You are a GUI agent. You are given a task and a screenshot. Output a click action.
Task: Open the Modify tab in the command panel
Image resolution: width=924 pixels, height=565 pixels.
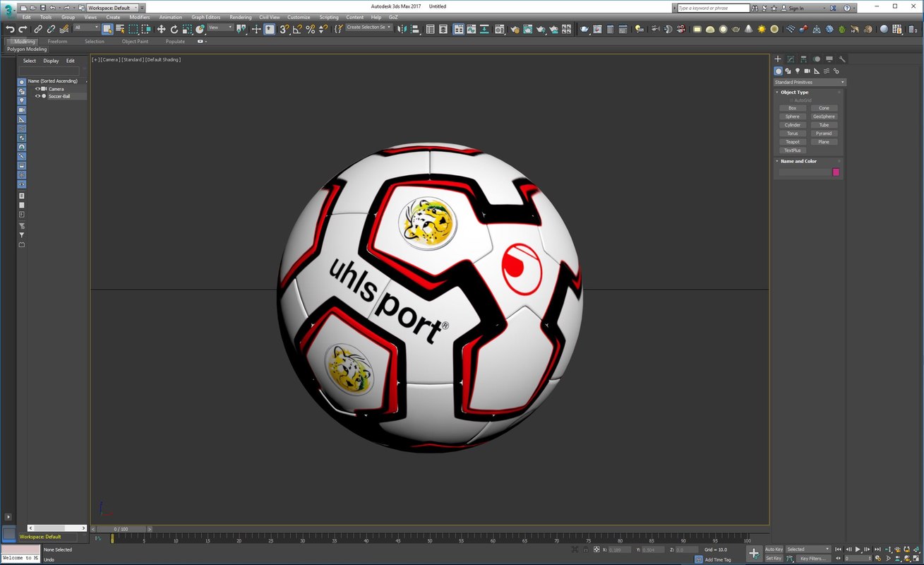791,59
